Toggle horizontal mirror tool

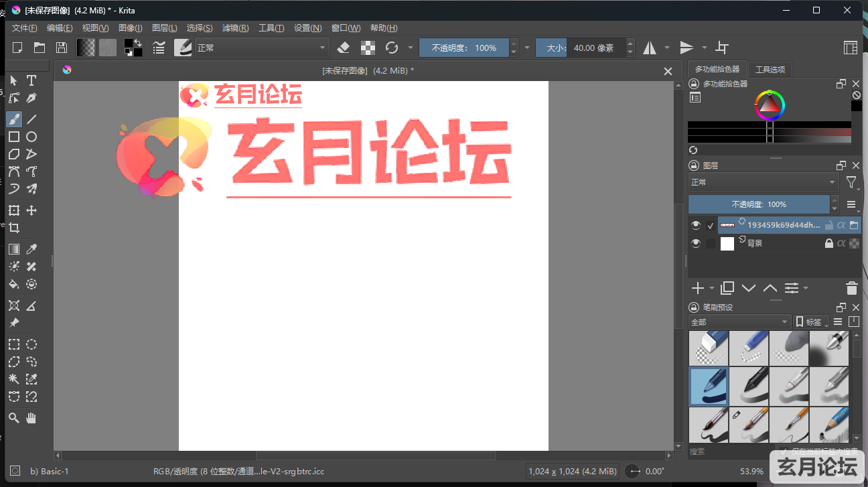[650, 48]
